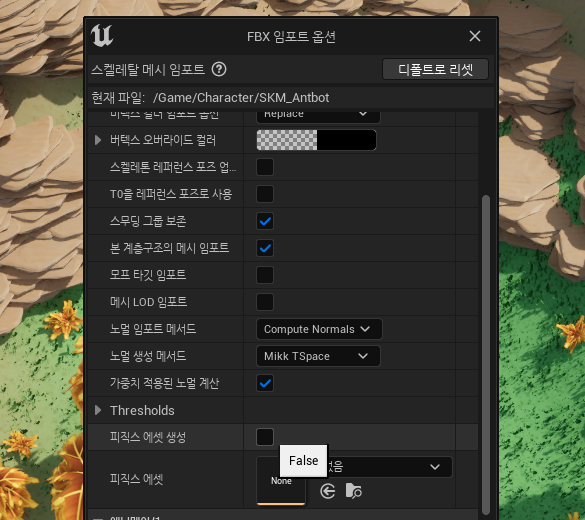Toggle 스켈레톤 레퍼런스 포즈 업데이트 checkbox
Viewport: 585px width, 520px height.
click(x=265, y=167)
